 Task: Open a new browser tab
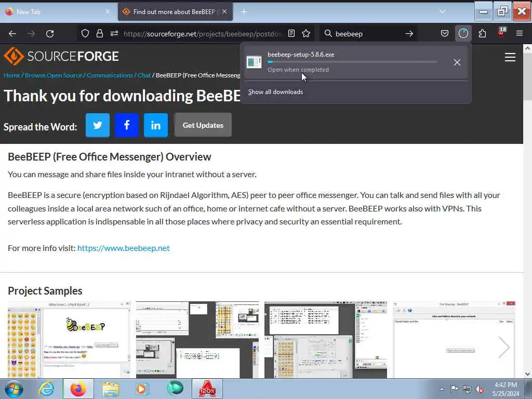244,12
